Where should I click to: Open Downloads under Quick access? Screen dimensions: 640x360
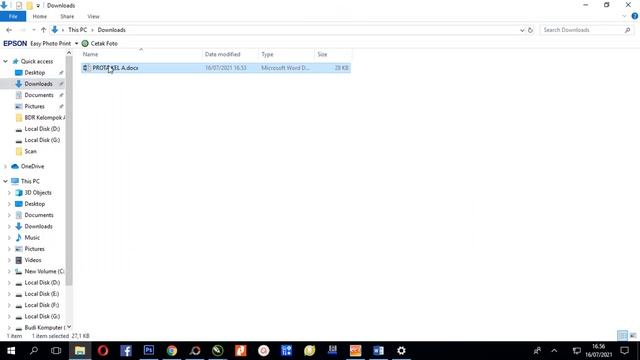coord(38,84)
